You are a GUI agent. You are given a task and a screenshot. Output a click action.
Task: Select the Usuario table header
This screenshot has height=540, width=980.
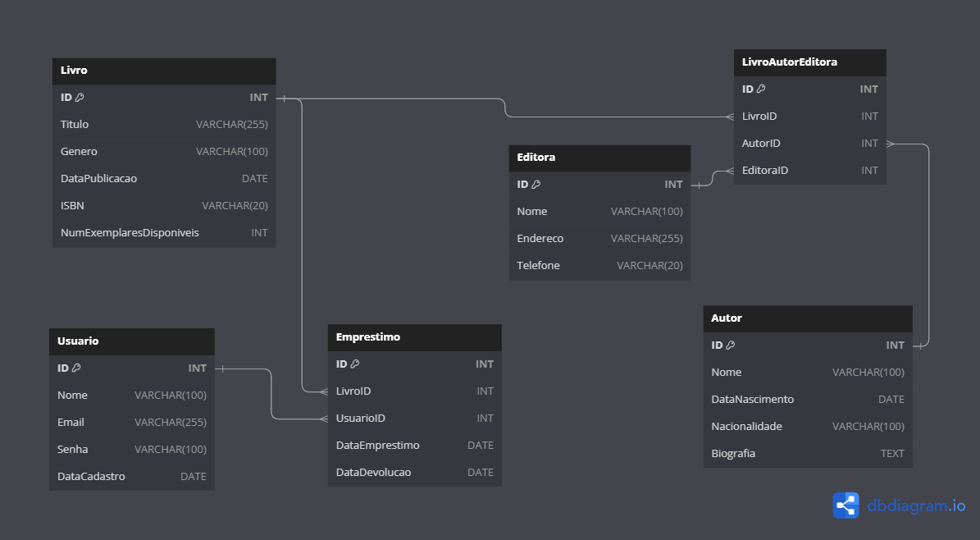(131, 341)
